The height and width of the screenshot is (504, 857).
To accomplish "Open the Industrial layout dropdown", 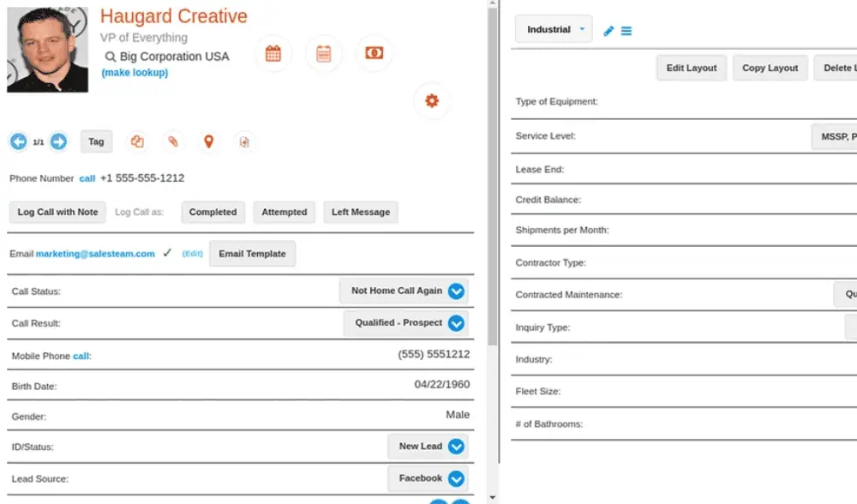I will click(554, 29).
